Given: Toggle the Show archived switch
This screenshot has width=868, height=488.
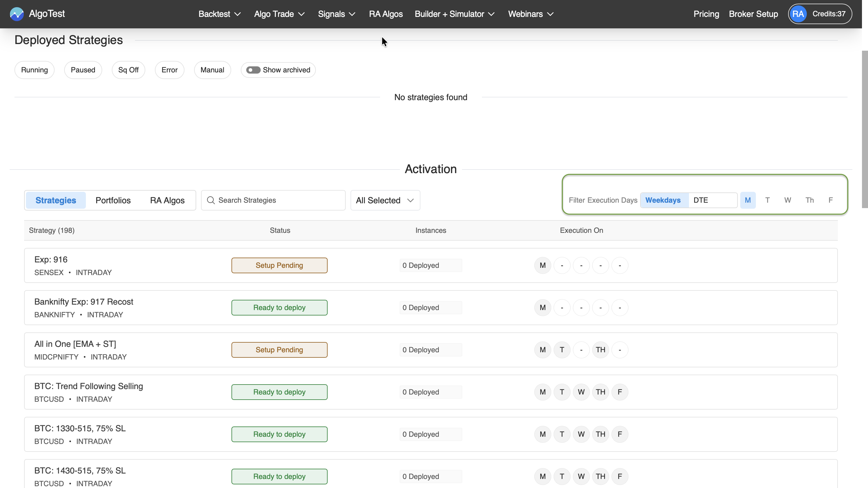Looking at the screenshot, I should pyautogui.click(x=253, y=70).
